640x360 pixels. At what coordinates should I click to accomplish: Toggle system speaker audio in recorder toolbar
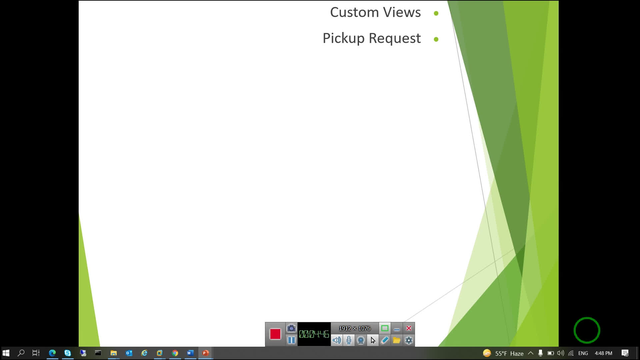(x=336, y=340)
